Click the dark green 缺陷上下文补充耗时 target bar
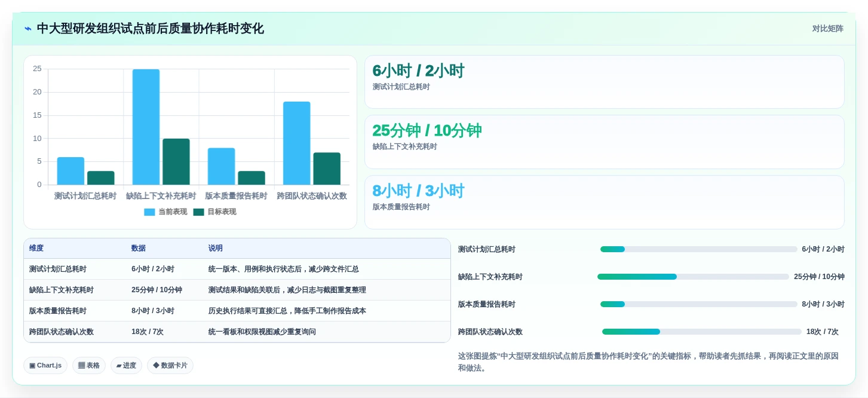Screen dimensions: 868x398 (176, 162)
